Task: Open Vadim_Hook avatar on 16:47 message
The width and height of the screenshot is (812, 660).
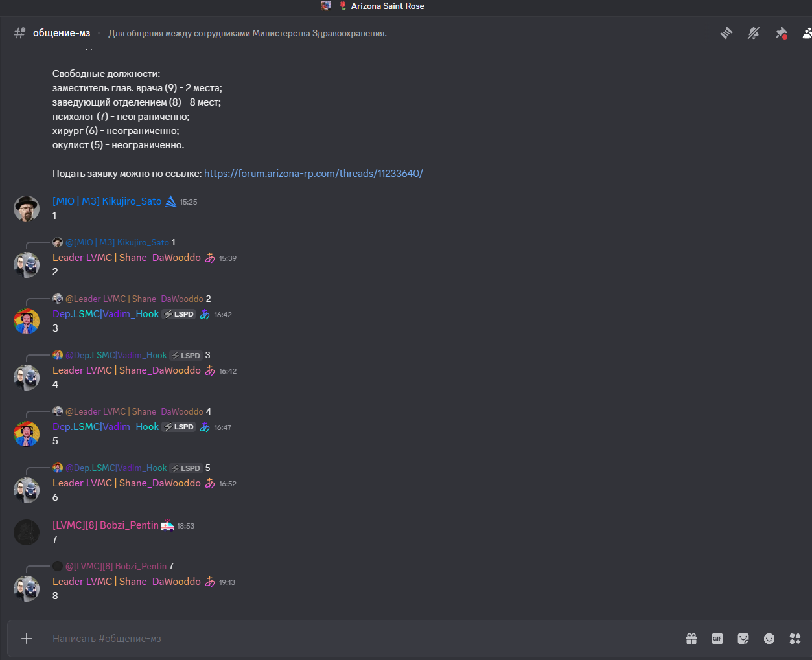Action: [x=27, y=434]
